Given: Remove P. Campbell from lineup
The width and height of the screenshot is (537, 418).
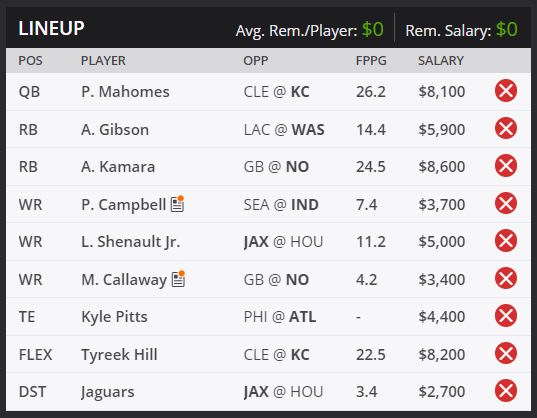Looking at the screenshot, I should click(506, 203).
